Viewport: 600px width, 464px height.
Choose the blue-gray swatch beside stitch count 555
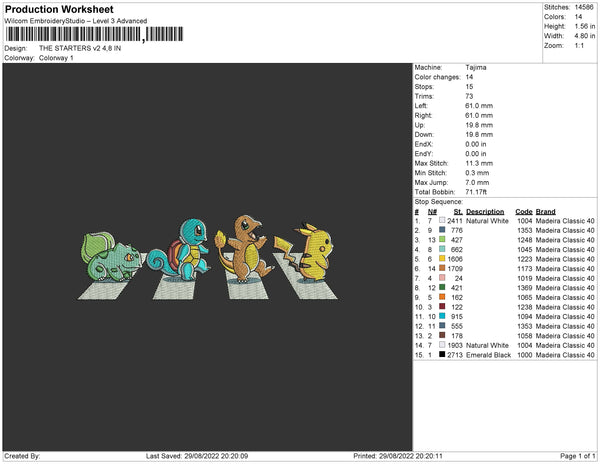442,326
